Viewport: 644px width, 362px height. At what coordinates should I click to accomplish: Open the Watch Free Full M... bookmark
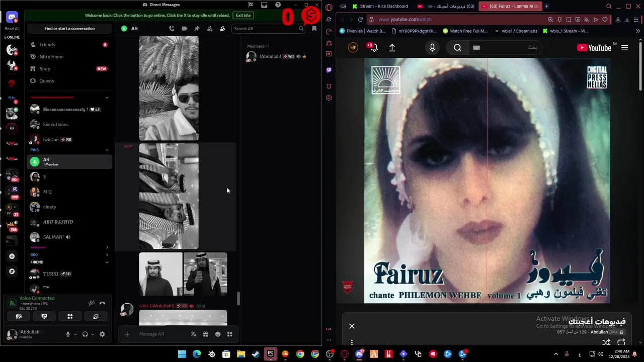click(x=465, y=31)
